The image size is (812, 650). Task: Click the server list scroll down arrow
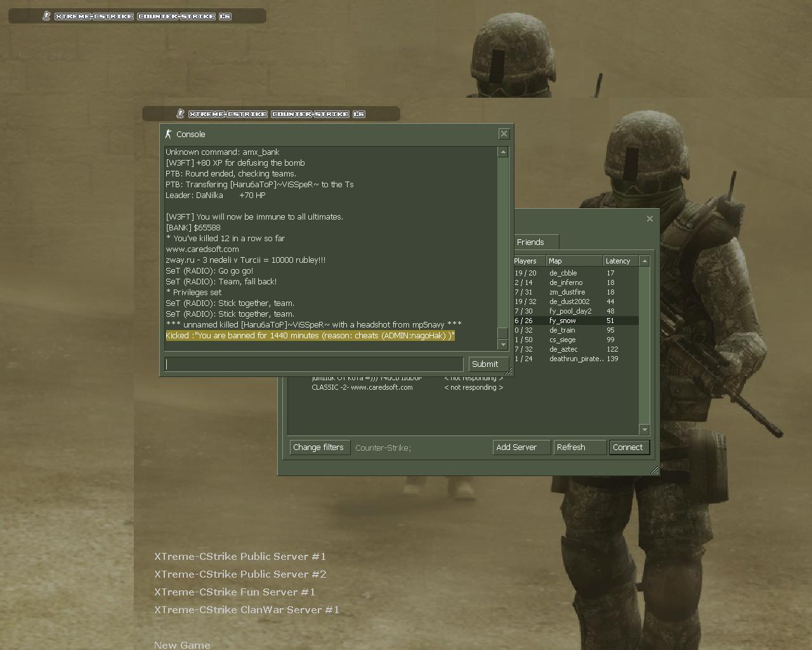645,430
